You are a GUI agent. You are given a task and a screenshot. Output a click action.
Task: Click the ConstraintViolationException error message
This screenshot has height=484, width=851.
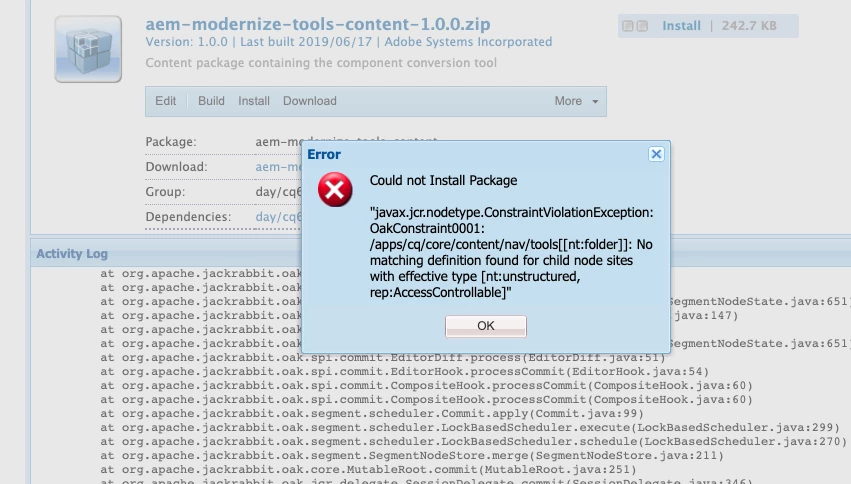[511, 252]
